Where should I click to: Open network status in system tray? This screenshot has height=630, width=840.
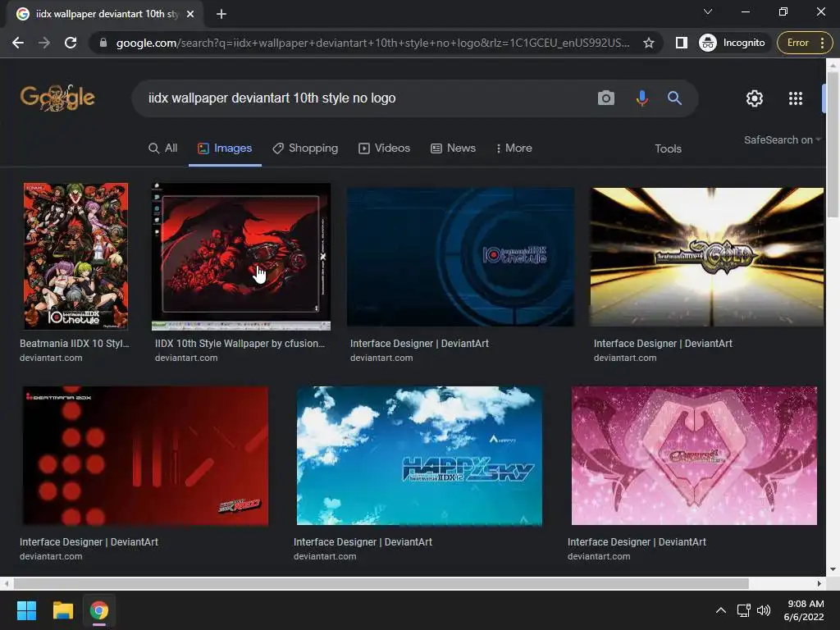pyautogui.click(x=743, y=610)
